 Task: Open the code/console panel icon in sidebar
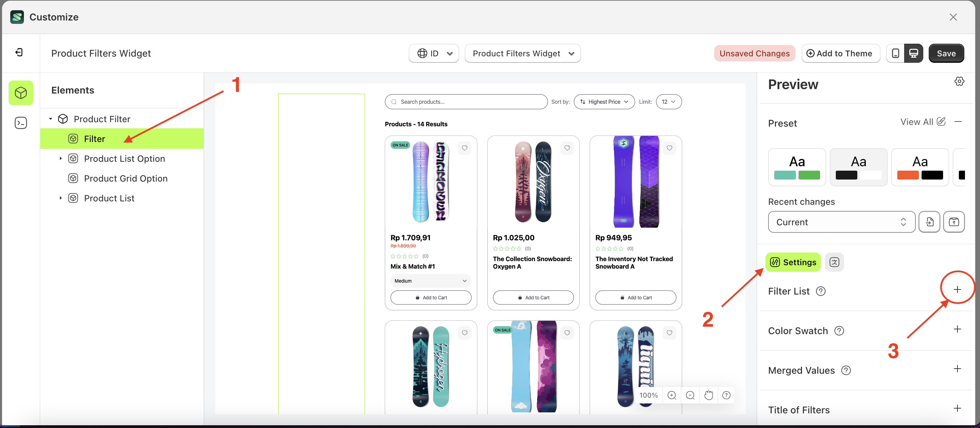tap(21, 123)
